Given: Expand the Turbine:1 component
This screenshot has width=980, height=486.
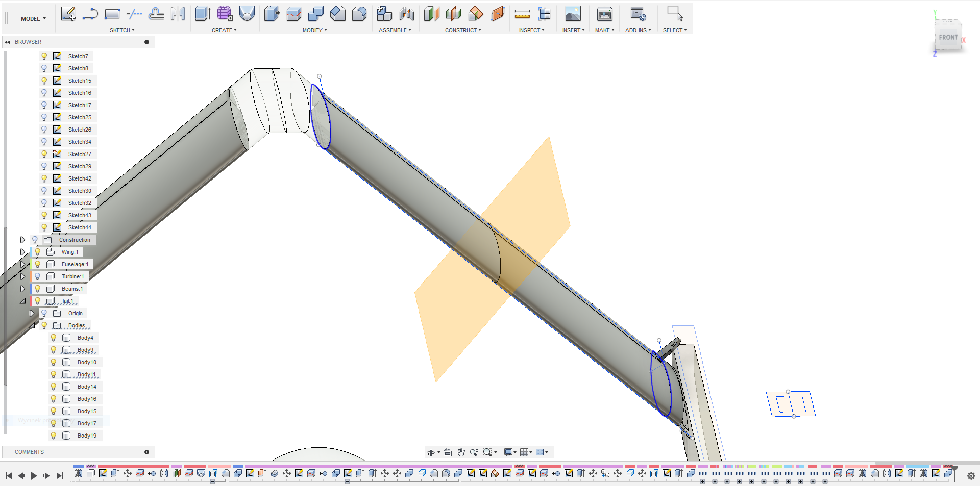Looking at the screenshot, I should (x=22, y=276).
